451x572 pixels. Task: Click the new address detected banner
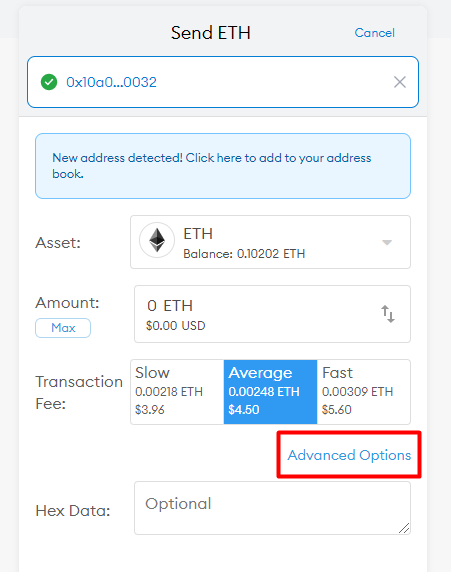pyautogui.click(x=223, y=166)
